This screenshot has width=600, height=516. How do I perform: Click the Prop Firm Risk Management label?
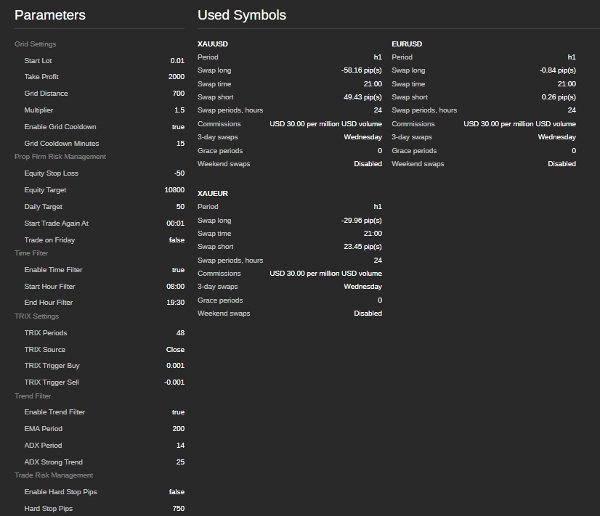pyautogui.click(x=60, y=157)
